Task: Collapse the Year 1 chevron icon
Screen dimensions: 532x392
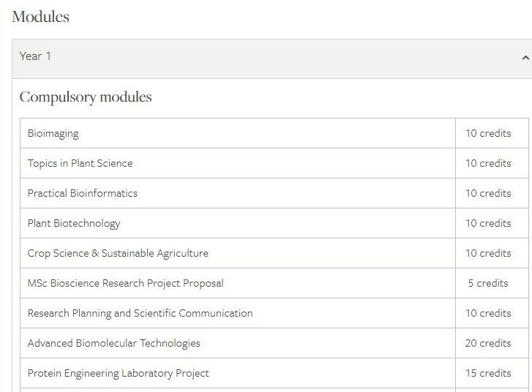Action: coord(525,58)
